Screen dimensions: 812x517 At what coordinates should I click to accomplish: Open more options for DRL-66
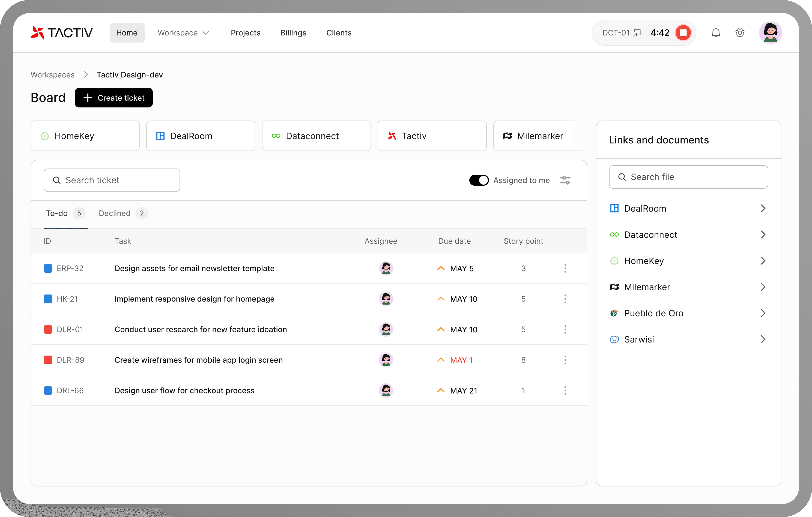(565, 390)
